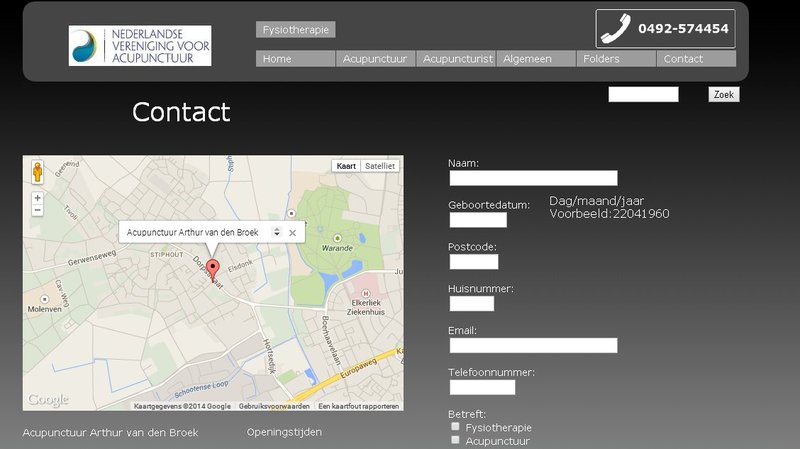
Task: Click the search text field next to Zoek
Action: pyautogui.click(x=643, y=94)
